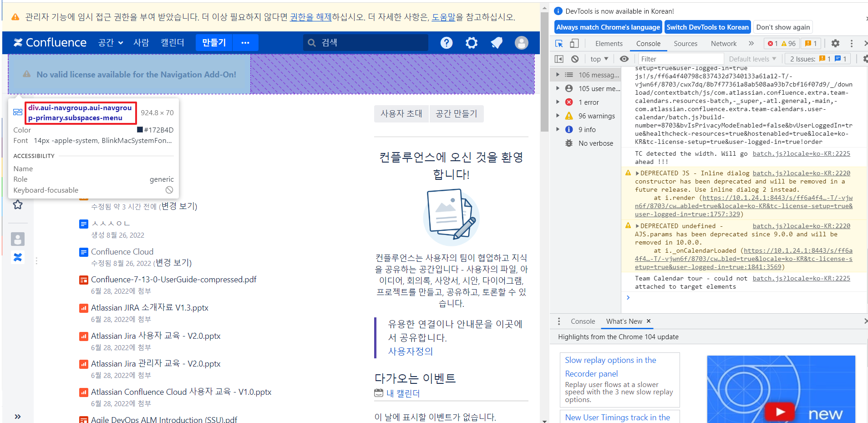The height and width of the screenshot is (423, 868).
Task: Open the DevTools three-dot customize menu
Action: pos(852,43)
